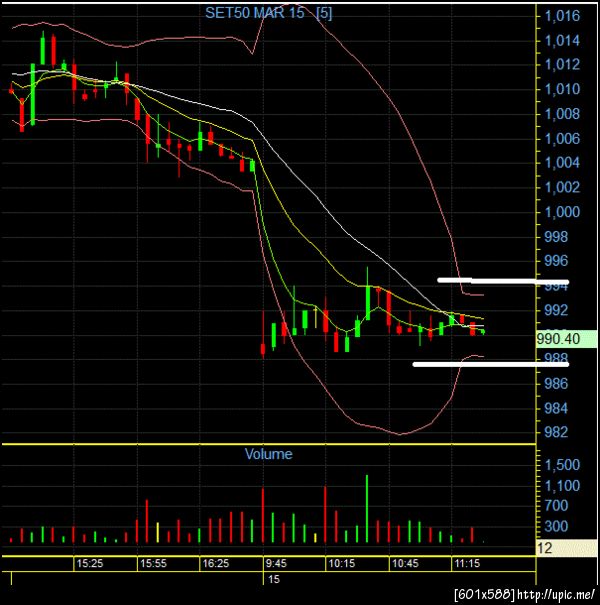This screenshot has width=600, height=605.
Task: Click the 1,004 price axis label
Action: tap(562, 163)
